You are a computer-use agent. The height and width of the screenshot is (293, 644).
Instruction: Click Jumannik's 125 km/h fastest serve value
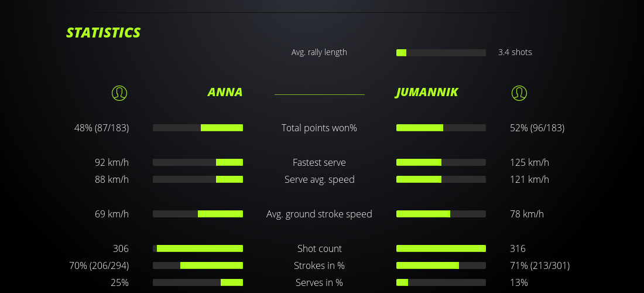tap(529, 162)
